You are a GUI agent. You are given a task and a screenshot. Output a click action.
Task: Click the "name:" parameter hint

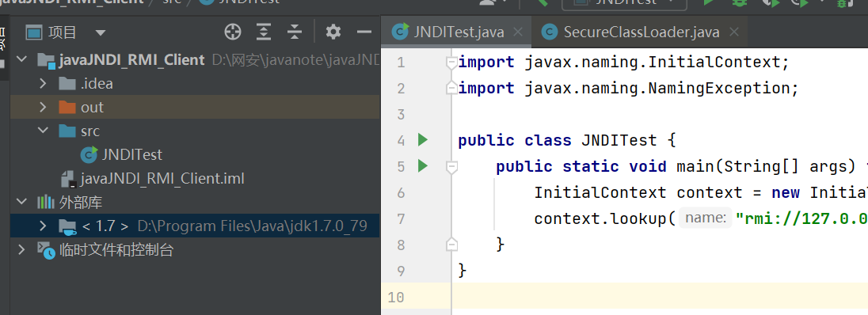[705, 218]
